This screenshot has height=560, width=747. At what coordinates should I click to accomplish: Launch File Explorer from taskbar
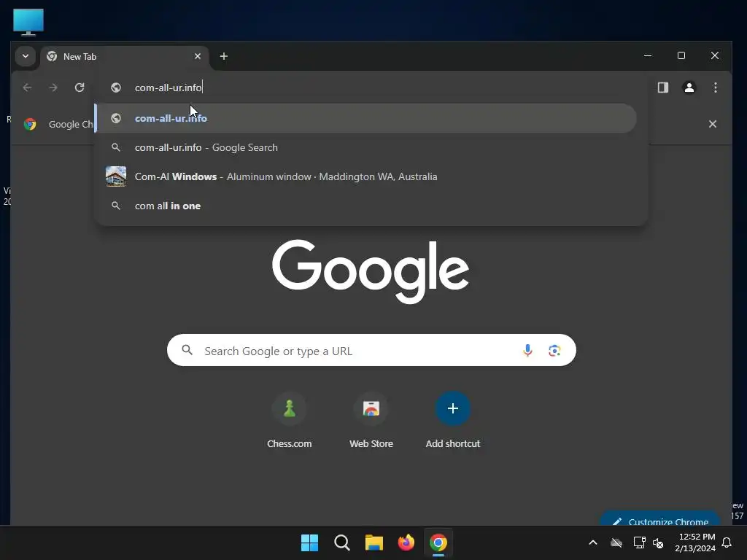tap(374, 542)
